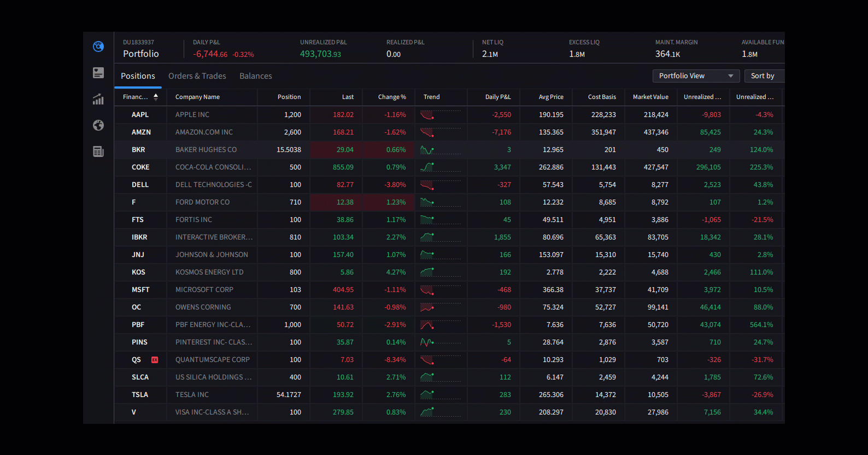Click the red badge icon next to QS

point(155,360)
